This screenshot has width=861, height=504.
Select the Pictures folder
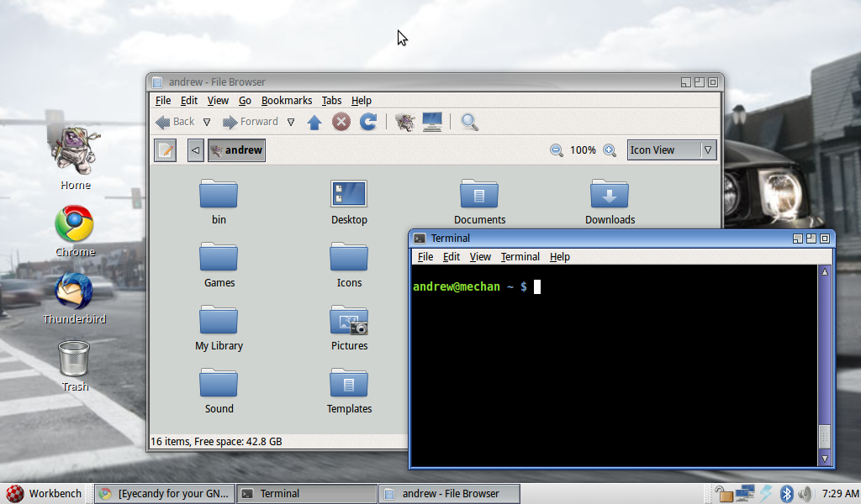349,328
